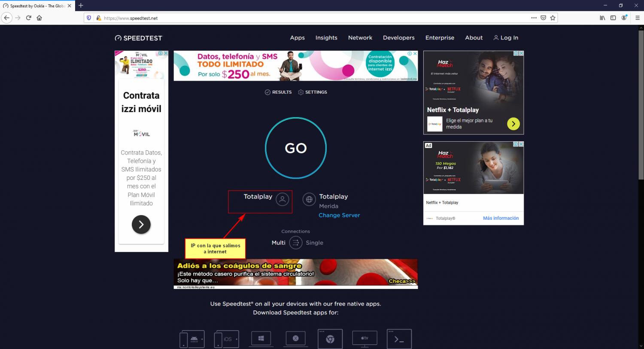This screenshot has width=644, height=349.
Task: Click the Windows app download icon
Action: click(x=261, y=339)
